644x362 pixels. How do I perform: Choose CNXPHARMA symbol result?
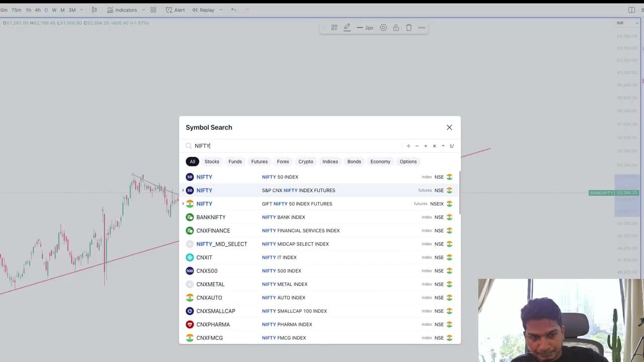[x=319, y=324]
